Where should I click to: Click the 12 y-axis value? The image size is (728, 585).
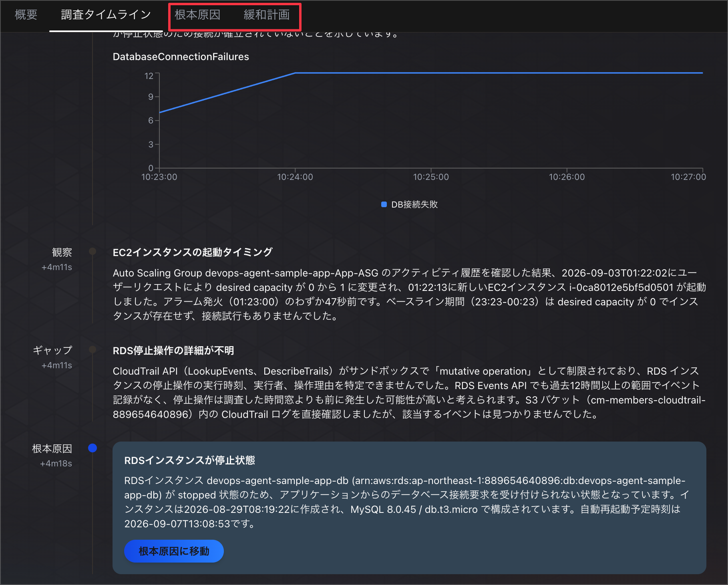point(149,76)
